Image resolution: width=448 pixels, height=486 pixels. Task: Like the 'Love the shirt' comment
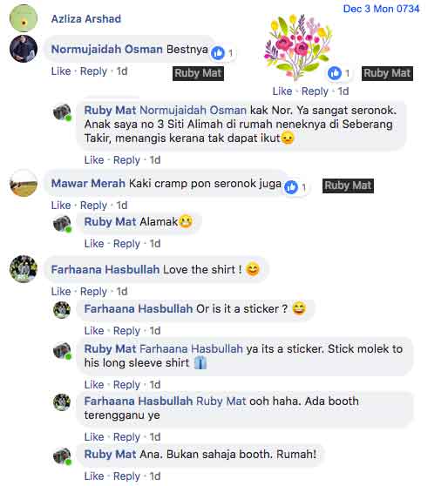pyautogui.click(x=61, y=292)
